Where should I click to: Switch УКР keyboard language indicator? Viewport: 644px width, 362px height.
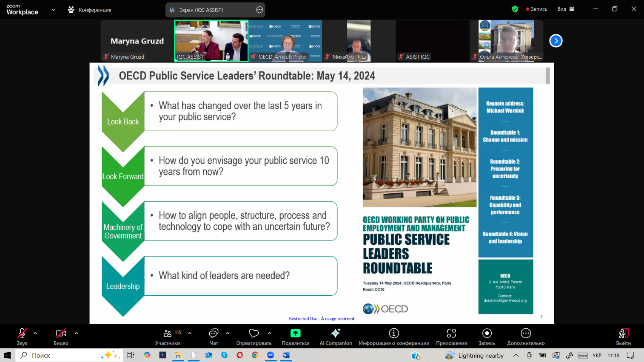click(x=597, y=355)
